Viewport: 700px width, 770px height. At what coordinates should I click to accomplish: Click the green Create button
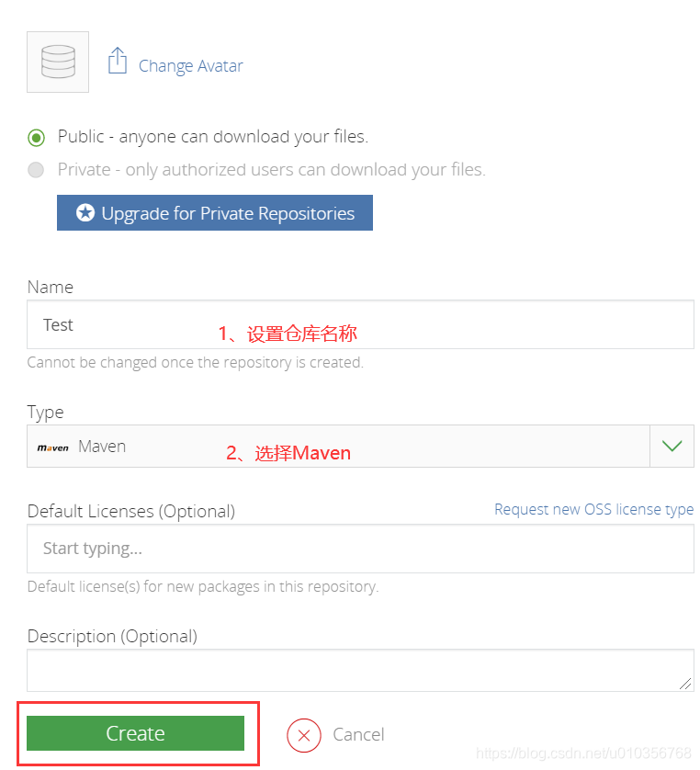point(136,733)
